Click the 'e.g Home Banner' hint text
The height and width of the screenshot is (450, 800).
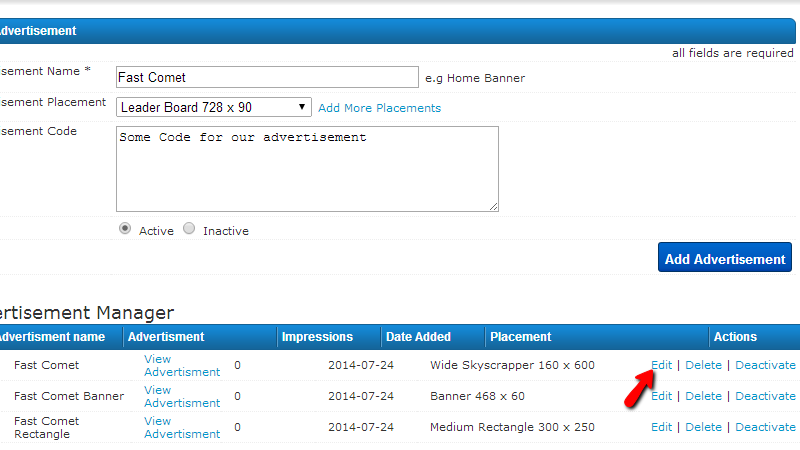click(475, 78)
